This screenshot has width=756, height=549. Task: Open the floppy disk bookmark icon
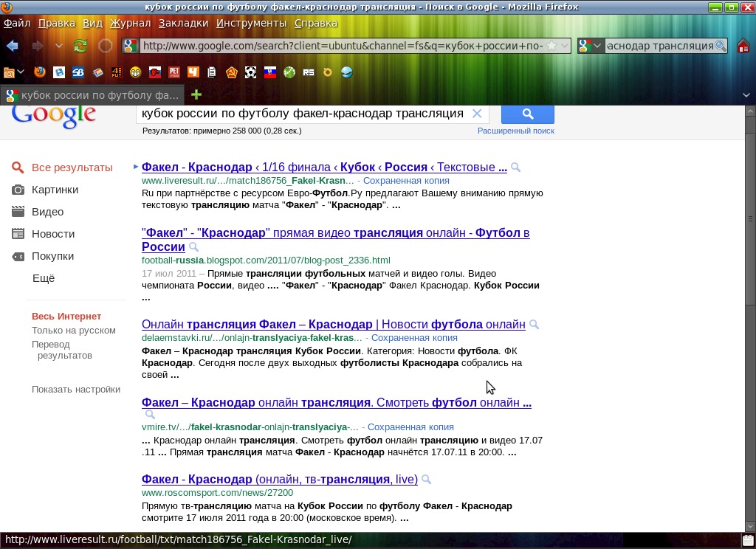click(x=59, y=72)
